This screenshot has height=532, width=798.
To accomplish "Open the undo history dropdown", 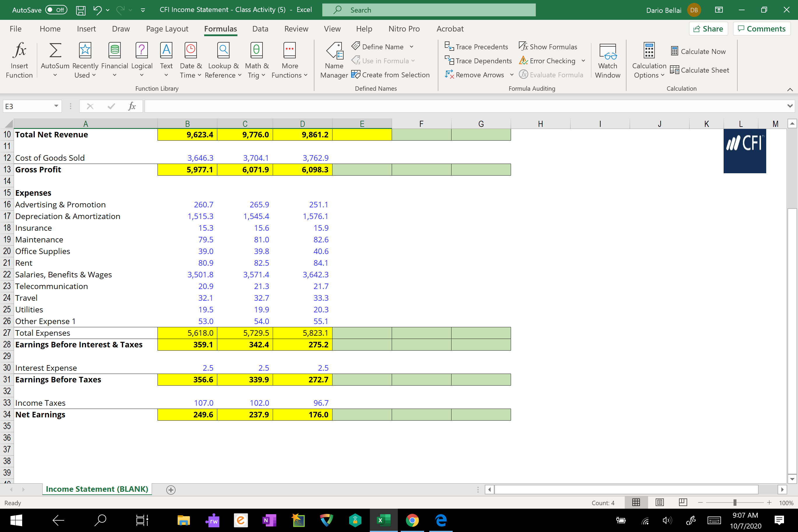I will (108, 10).
